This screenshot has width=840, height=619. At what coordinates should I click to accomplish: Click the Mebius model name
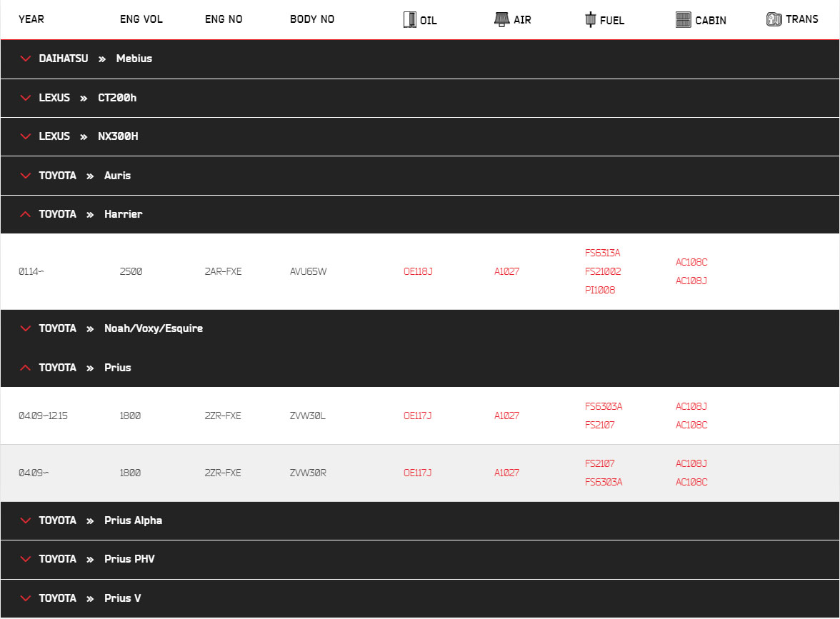coord(134,59)
